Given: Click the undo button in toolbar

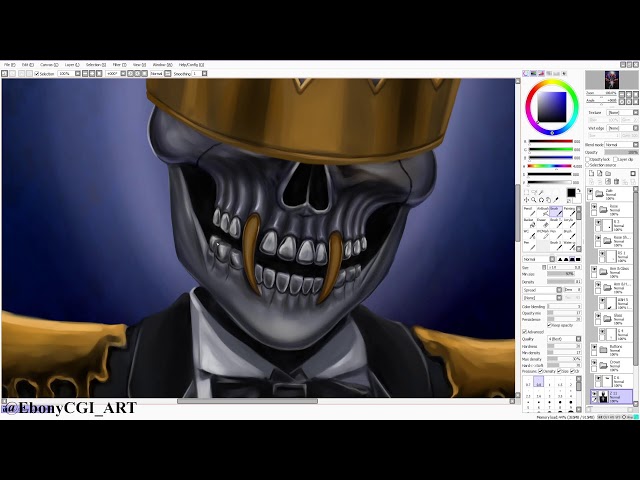Looking at the screenshot, I should (x=4, y=73).
